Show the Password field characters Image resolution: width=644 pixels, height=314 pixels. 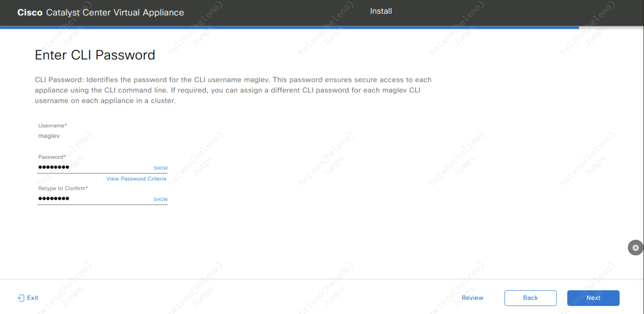160,168
